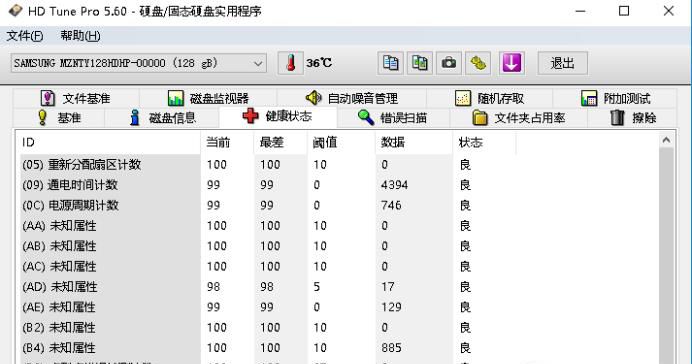The height and width of the screenshot is (364, 692).
Task: Click the data value 17 in AD row
Action: (388, 287)
